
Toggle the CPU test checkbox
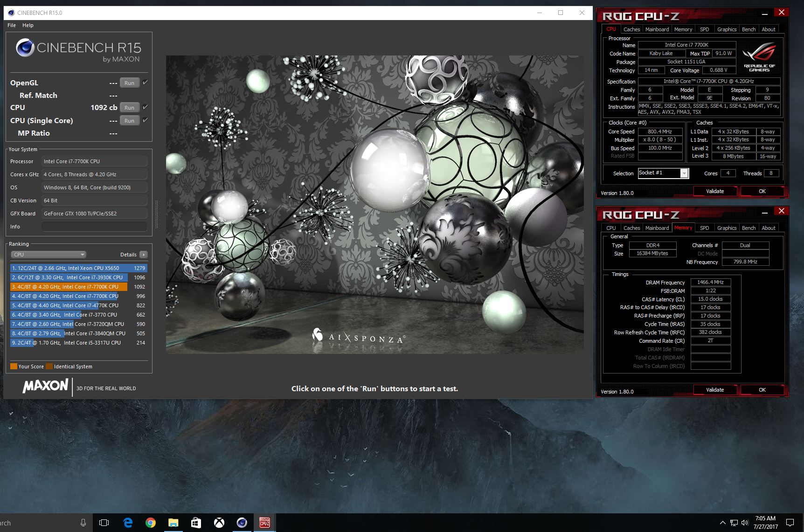click(x=145, y=107)
